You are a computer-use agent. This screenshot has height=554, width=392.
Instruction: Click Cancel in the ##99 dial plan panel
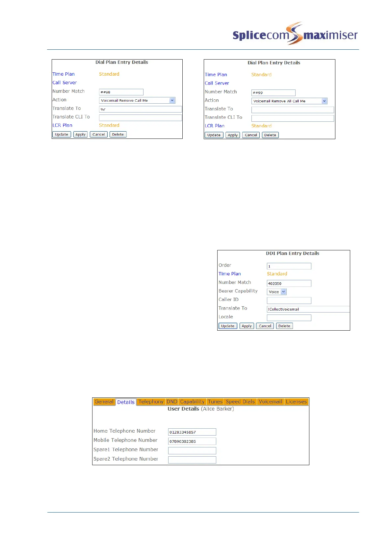pyautogui.click(x=251, y=135)
